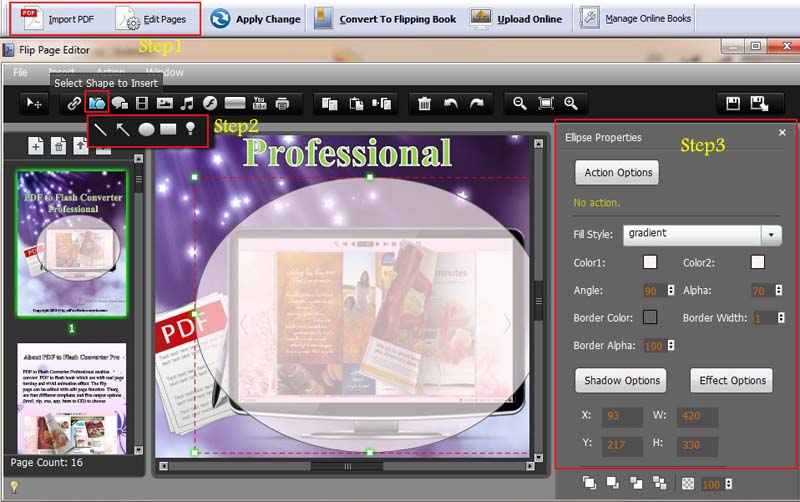Adjust the Alpha value stepper
Screen dimensions: 800x502
[779, 290]
